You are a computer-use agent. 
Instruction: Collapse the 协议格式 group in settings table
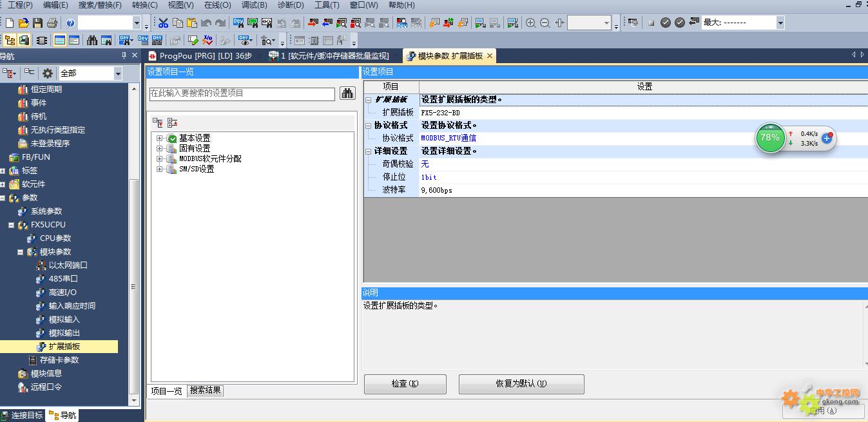[369, 126]
